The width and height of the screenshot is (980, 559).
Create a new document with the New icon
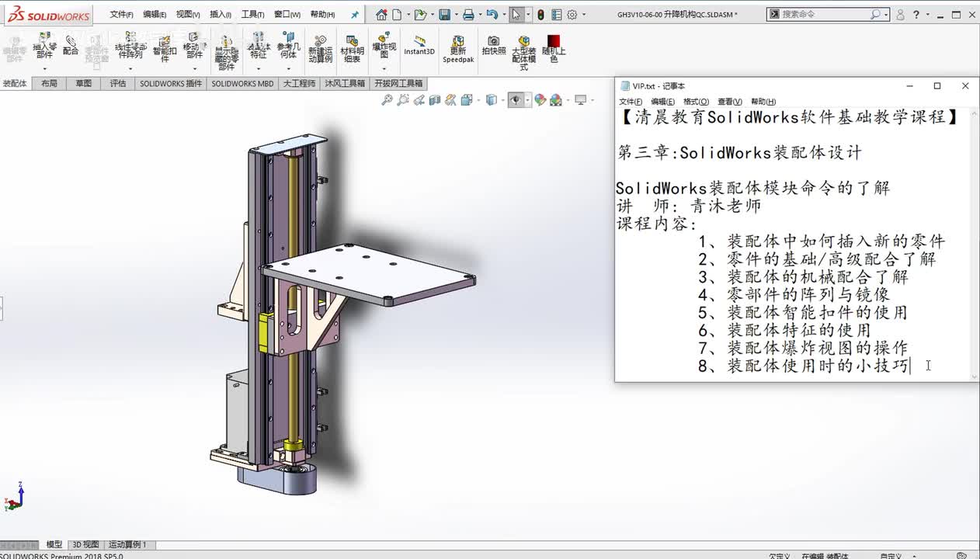coord(397,14)
